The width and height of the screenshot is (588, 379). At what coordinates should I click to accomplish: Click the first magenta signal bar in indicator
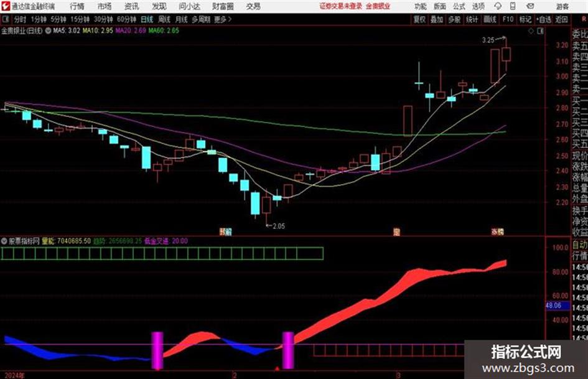tap(157, 350)
